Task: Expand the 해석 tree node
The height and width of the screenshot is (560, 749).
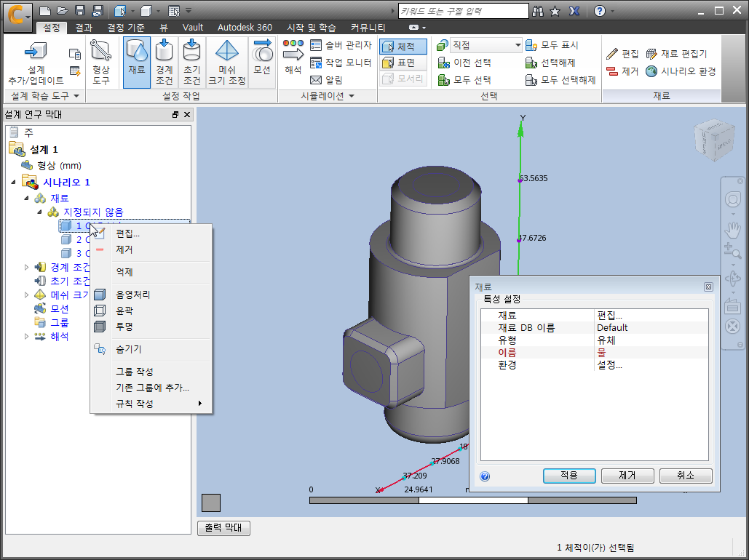Action: point(26,336)
